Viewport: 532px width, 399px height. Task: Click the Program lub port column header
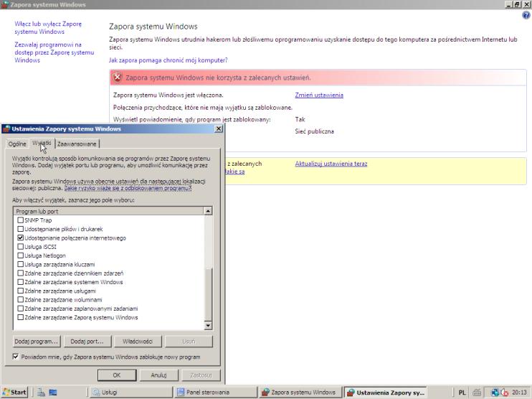point(108,211)
